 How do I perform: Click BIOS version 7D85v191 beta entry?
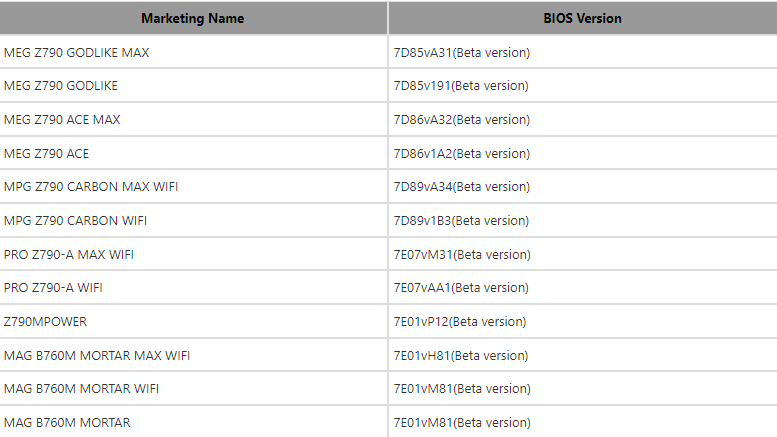(x=461, y=86)
